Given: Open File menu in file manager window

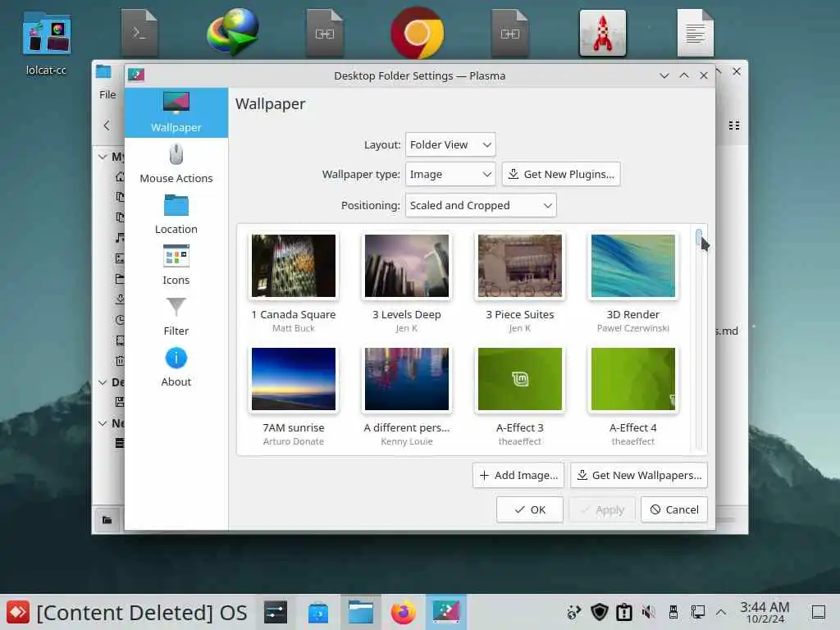Looking at the screenshot, I should [x=107, y=94].
